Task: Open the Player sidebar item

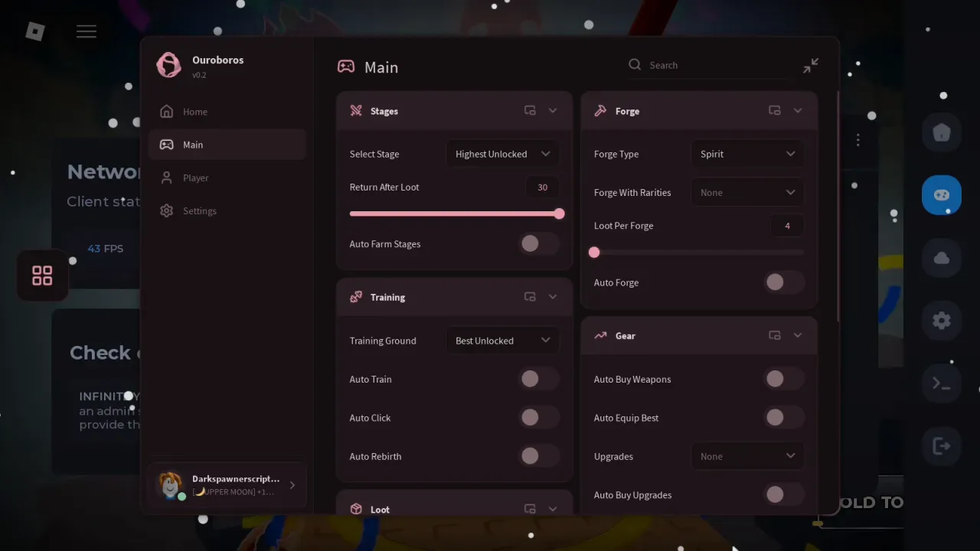Action: coord(227,178)
